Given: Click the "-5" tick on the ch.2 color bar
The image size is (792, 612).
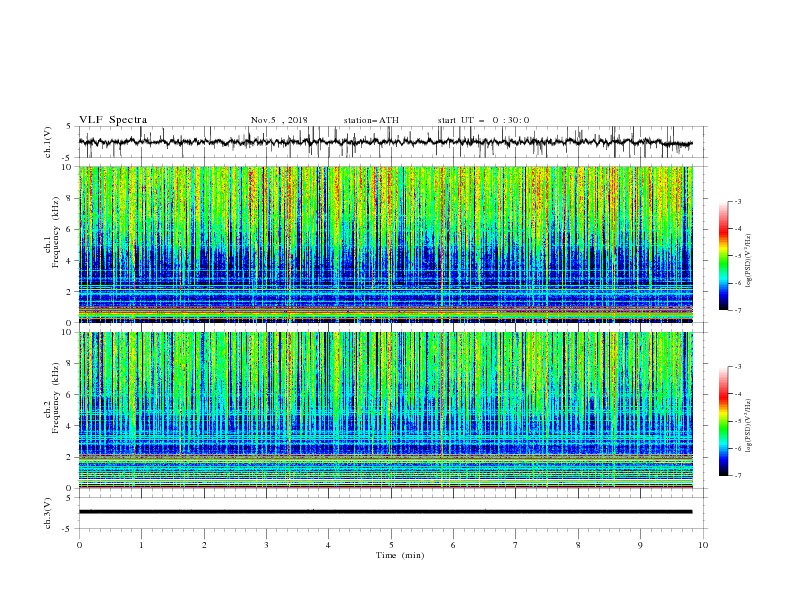Looking at the screenshot, I should click(x=738, y=421).
